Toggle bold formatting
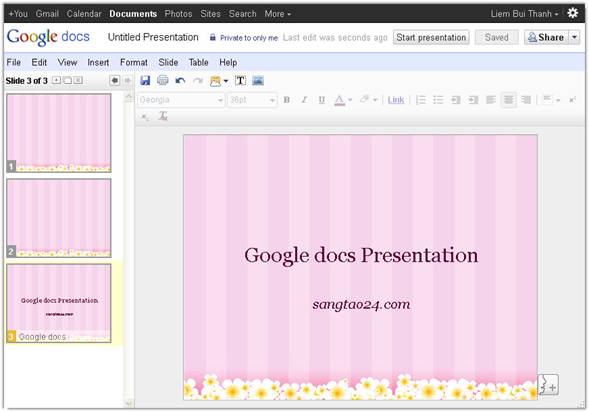Viewport: 589px width, 412px height. point(287,100)
